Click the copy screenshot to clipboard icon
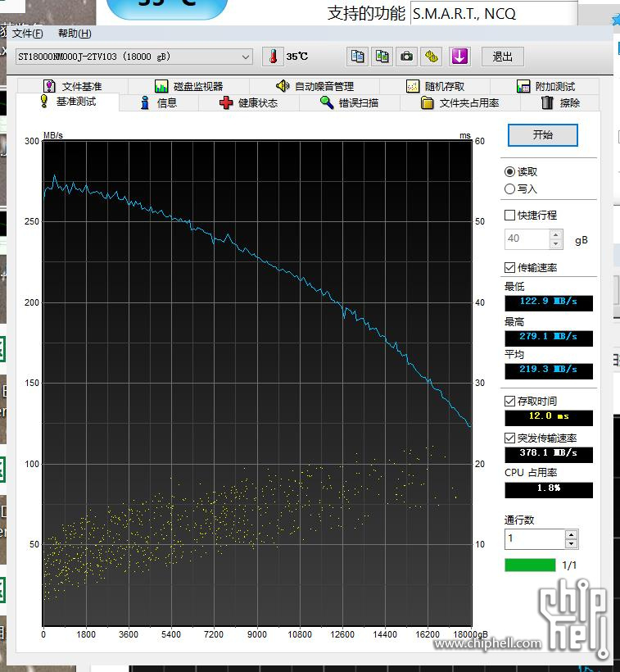Screen dimensions: 620x672 (x=382, y=57)
